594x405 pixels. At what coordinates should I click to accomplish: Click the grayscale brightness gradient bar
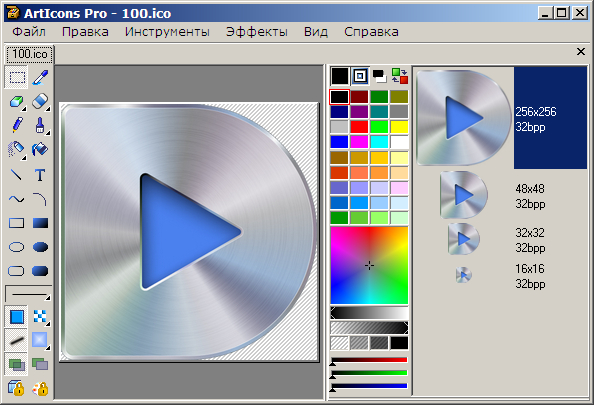(369, 313)
